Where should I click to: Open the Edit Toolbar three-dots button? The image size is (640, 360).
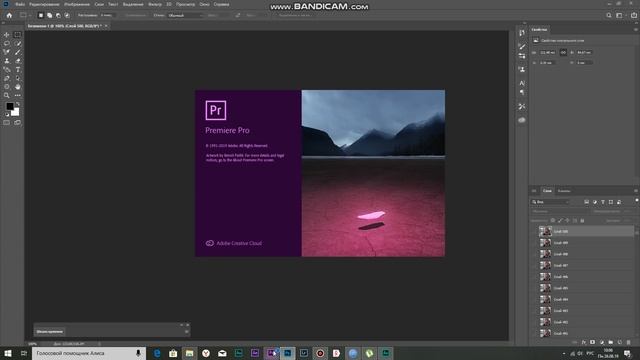[x=18, y=96]
